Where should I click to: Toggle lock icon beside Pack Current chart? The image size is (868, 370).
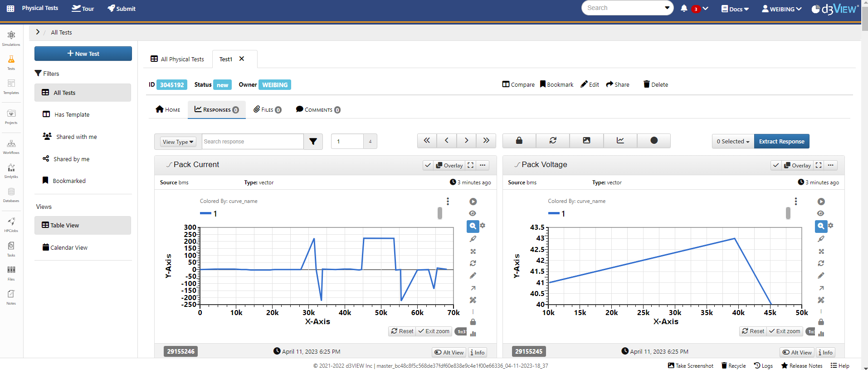473,322
